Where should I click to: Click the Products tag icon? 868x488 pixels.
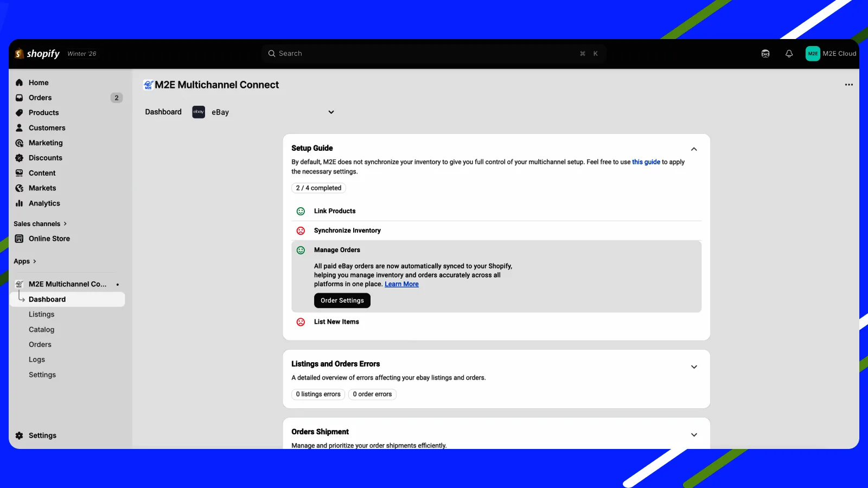tap(20, 113)
